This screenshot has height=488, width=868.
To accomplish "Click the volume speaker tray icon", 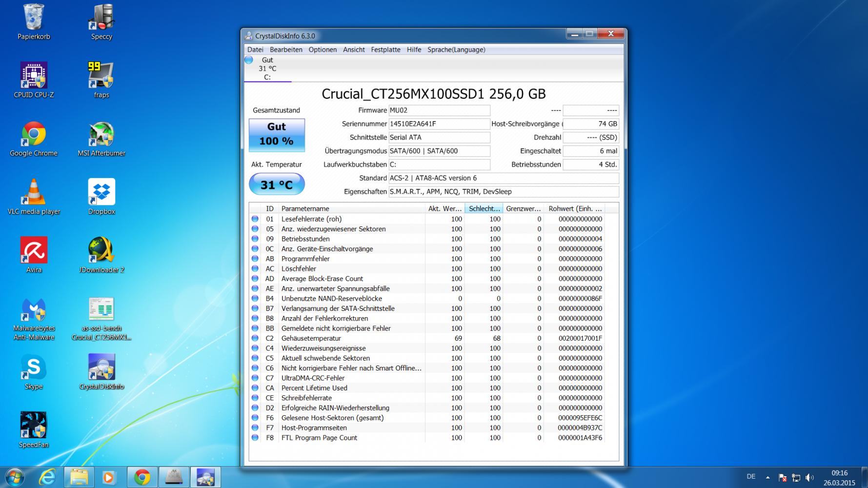I will (809, 477).
